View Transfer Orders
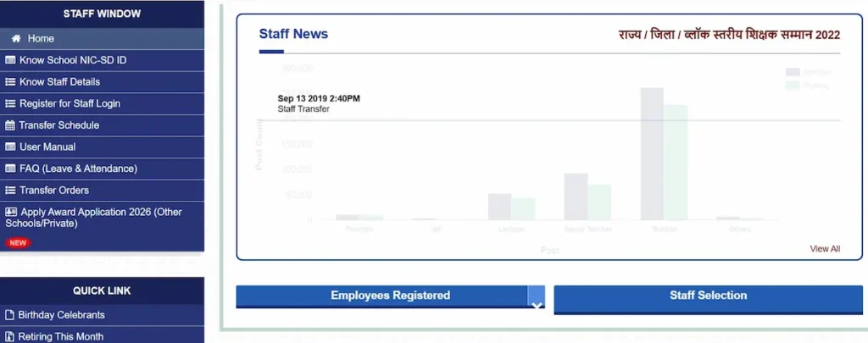This screenshot has height=343, width=868. pos(102,190)
